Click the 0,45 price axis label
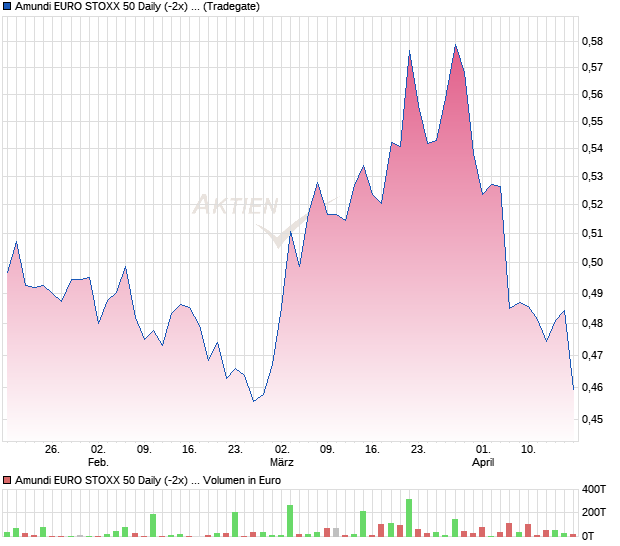620x546 pixels. (x=592, y=419)
